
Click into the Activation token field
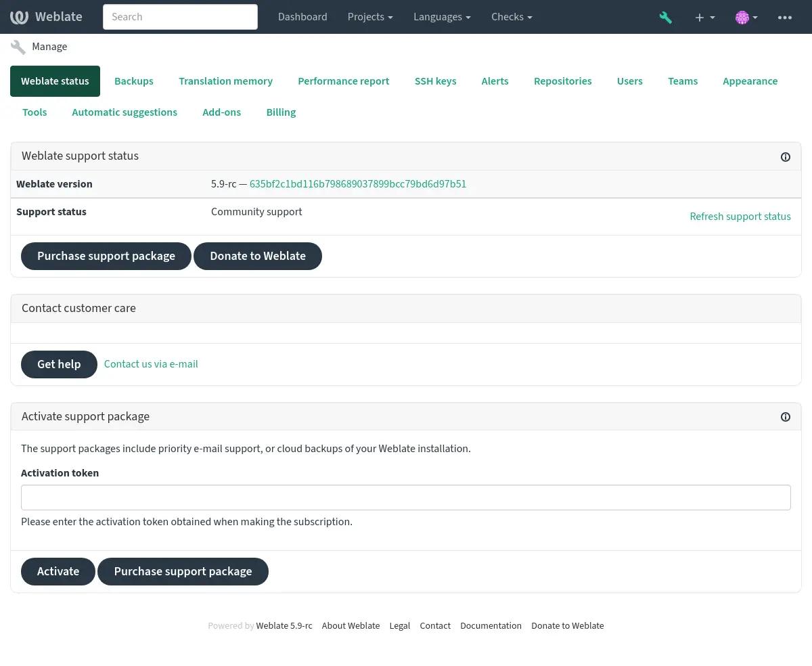point(406,497)
